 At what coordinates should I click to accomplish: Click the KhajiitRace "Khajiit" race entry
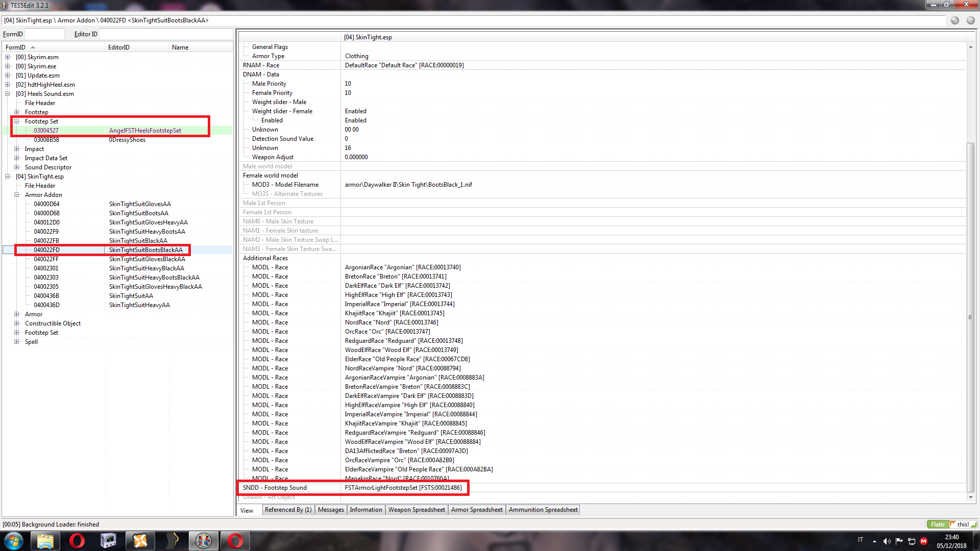tap(395, 313)
